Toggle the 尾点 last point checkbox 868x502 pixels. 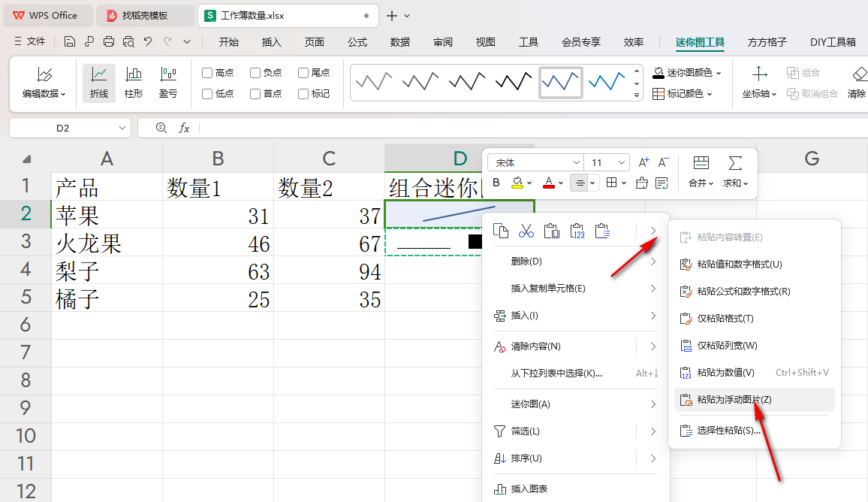coord(303,73)
